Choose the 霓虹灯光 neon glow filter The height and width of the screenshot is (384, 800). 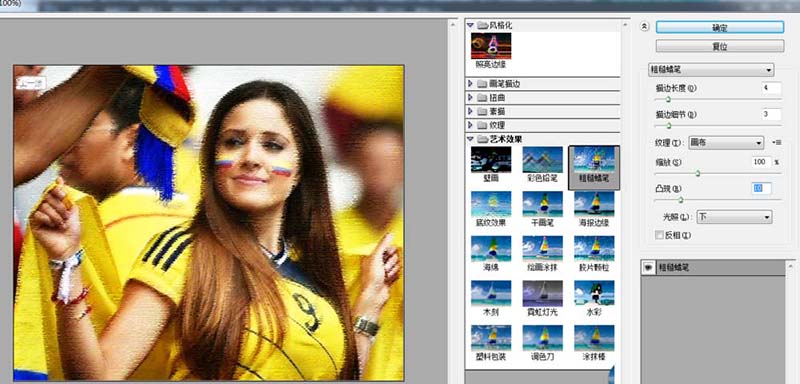[542, 298]
